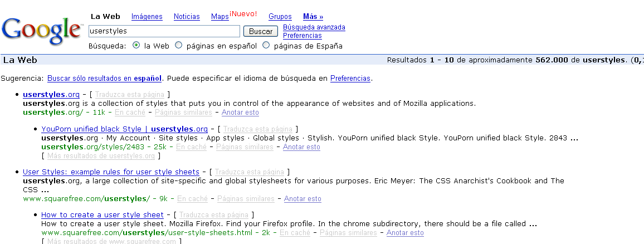Click green URL 'www.squarefree.com/userstyles/ - 9k'
Screen dimensions: 644x244
coord(95,198)
